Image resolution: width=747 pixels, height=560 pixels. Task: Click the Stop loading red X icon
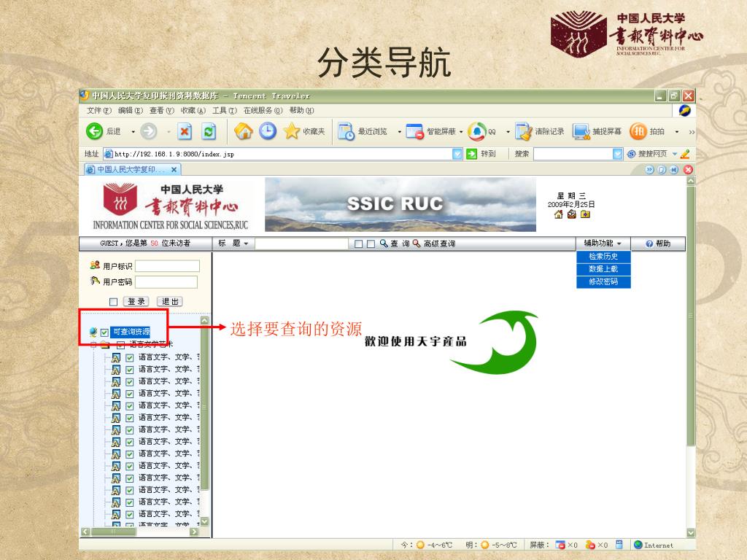185,131
